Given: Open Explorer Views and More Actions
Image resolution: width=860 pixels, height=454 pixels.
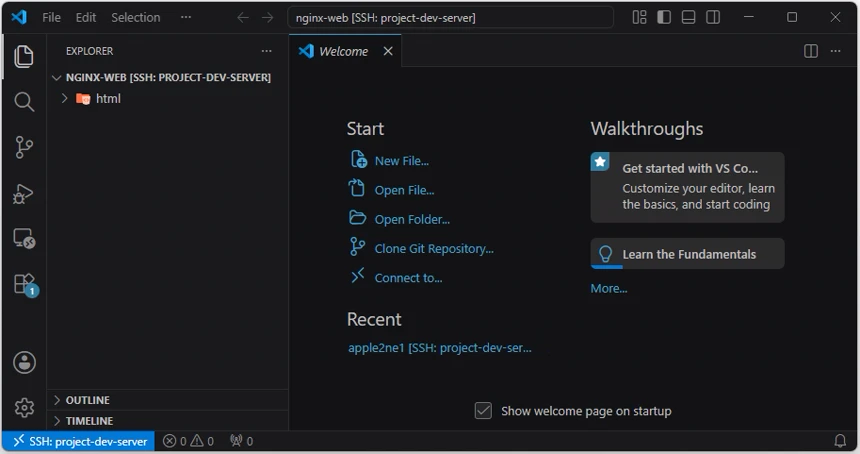Looking at the screenshot, I should 267,51.
